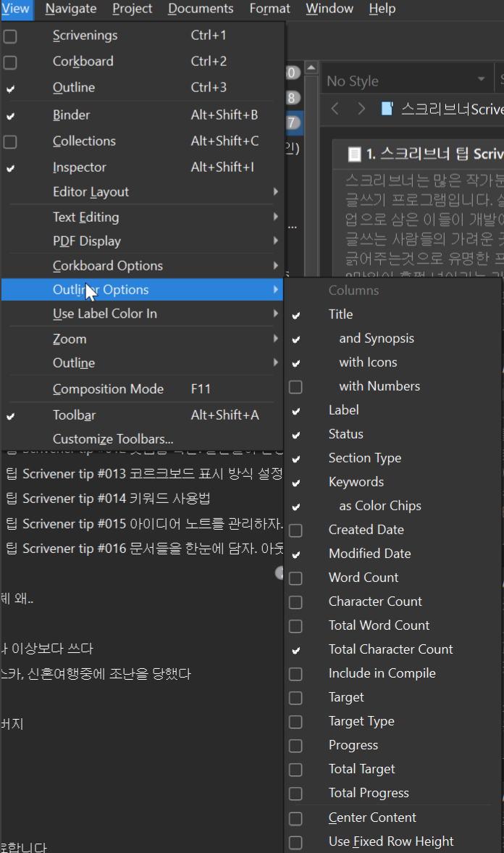Click scroll-up arrow of binder scrollbar
The image size is (504, 853).
[x=311, y=68]
